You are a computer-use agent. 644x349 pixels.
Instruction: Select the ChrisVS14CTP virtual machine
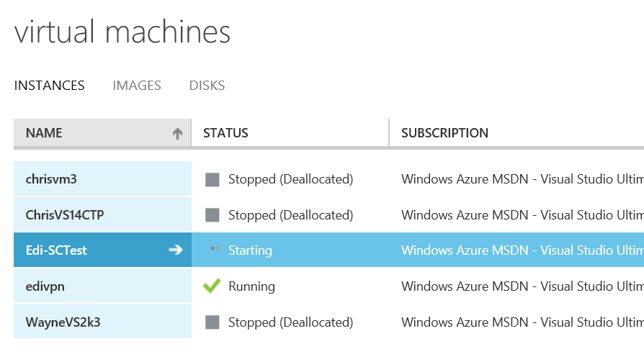(102, 214)
